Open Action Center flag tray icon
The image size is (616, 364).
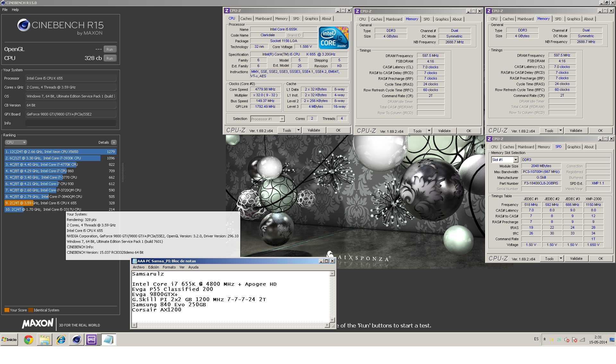[575, 340]
